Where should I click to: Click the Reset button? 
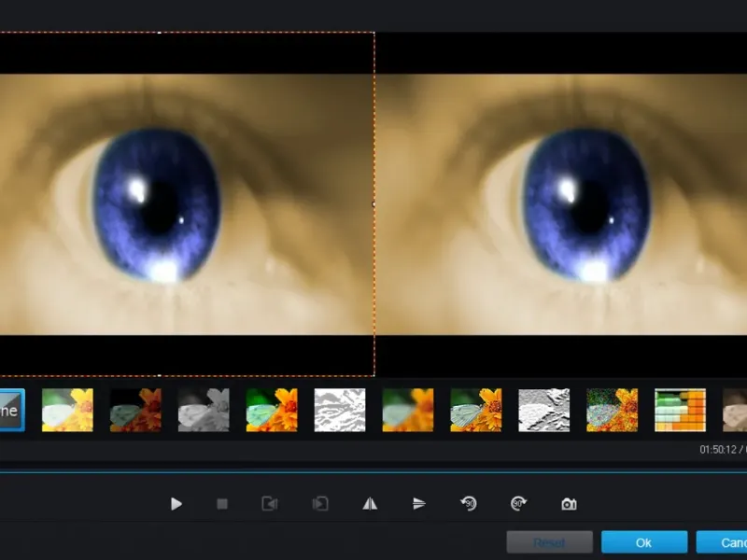point(549,542)
